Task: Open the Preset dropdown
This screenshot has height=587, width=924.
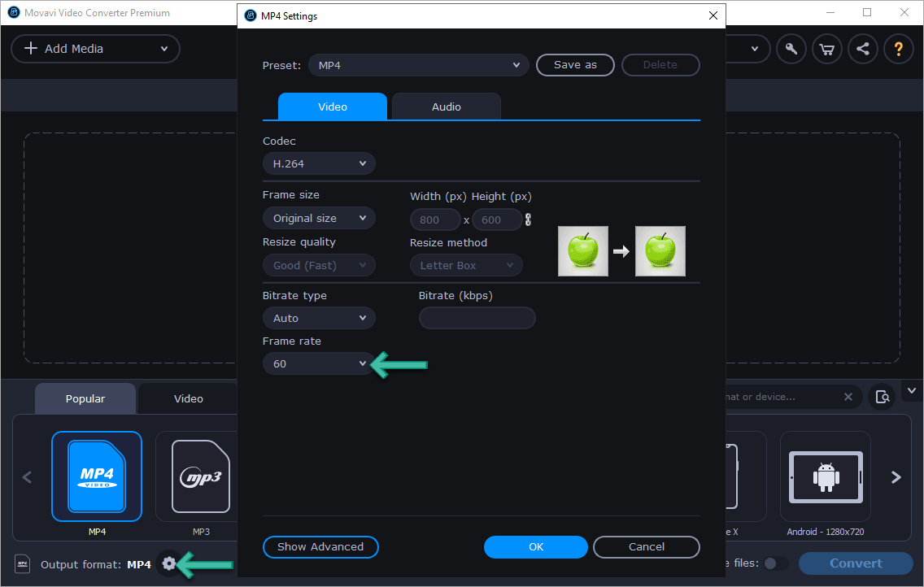Action: [x=418, y=65]
